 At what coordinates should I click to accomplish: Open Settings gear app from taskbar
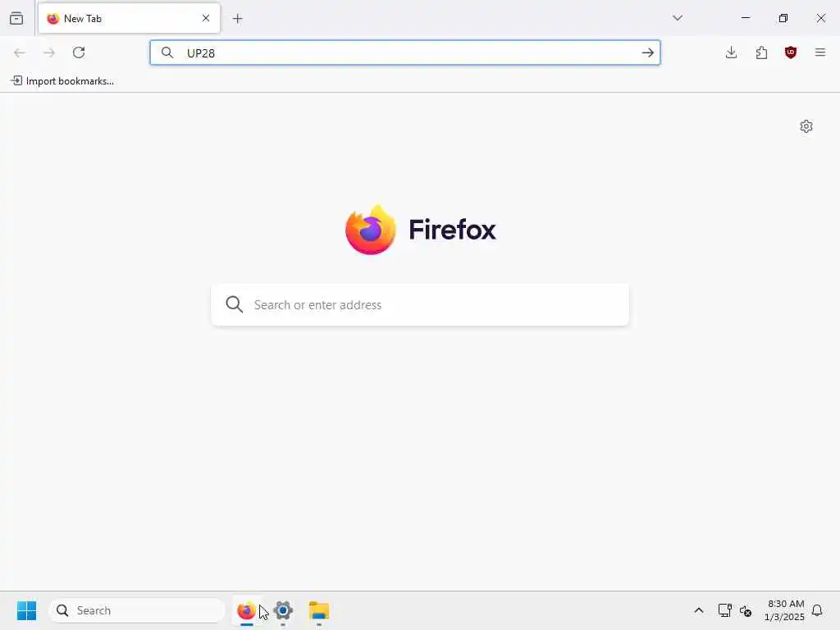click(283, 610)
